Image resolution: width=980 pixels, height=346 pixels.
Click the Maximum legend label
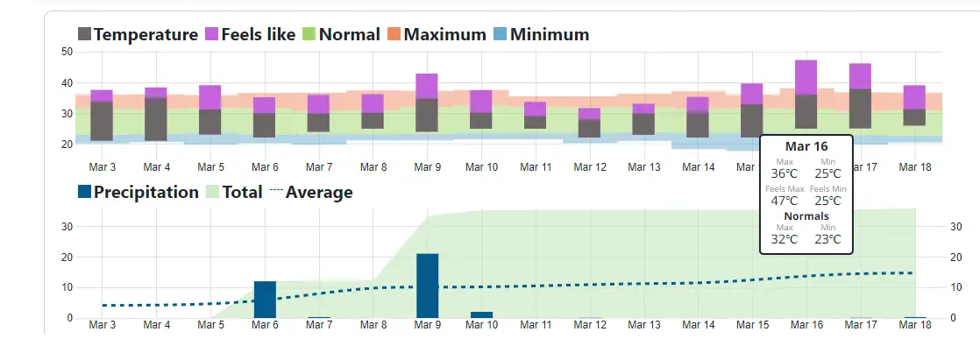coord(445,34)
